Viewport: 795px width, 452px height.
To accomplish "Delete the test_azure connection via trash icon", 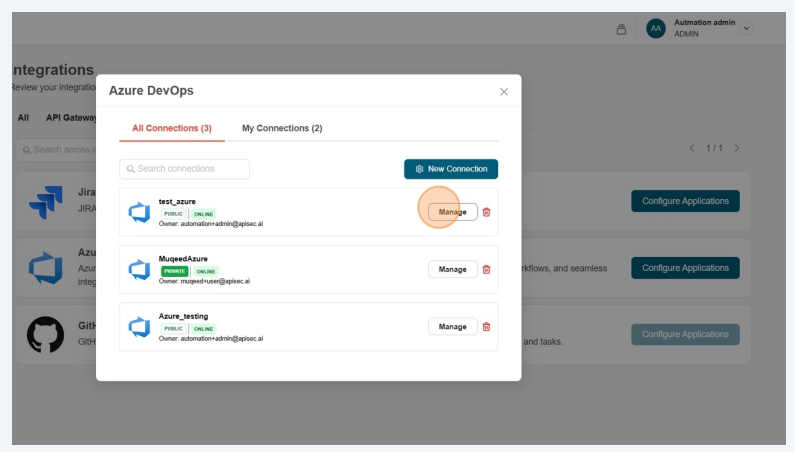I will pyautogui.click(x=487, y=212).
